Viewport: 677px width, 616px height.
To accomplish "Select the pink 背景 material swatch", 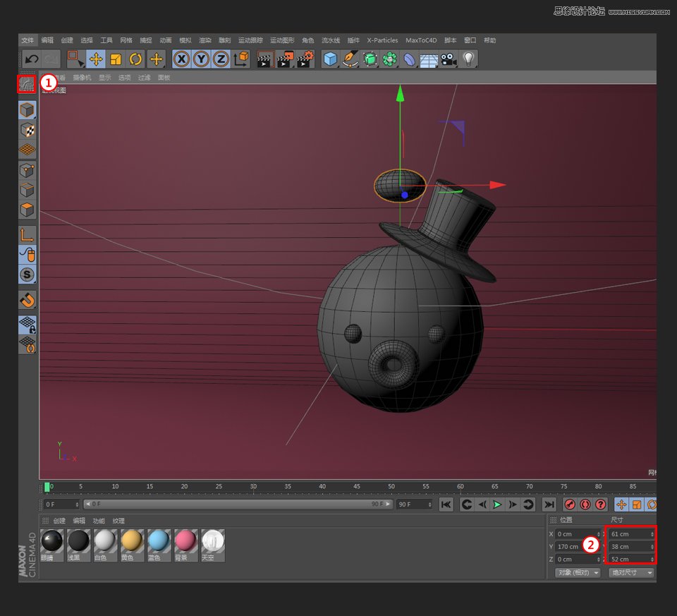I will pos(186,541).
